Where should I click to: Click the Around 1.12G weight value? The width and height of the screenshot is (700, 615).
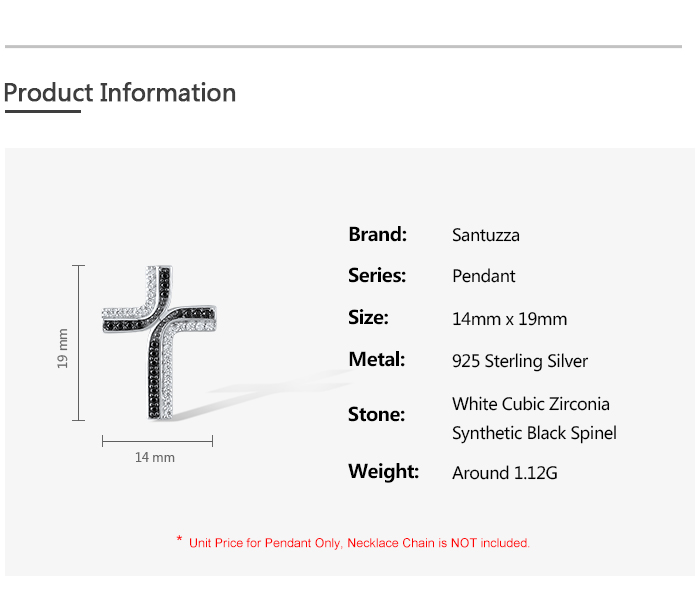504,473
